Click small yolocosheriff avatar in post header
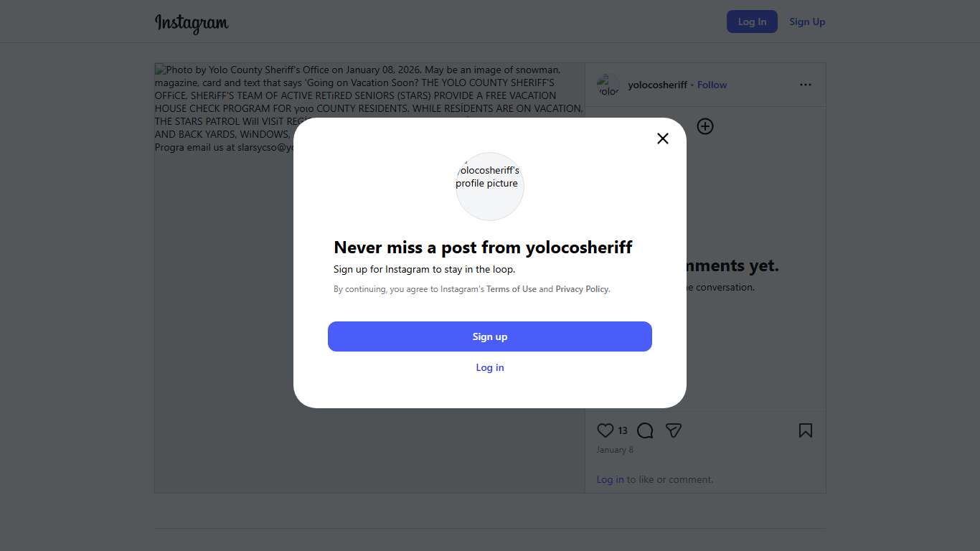Screen dimensions: 980x551 (608, 85)
